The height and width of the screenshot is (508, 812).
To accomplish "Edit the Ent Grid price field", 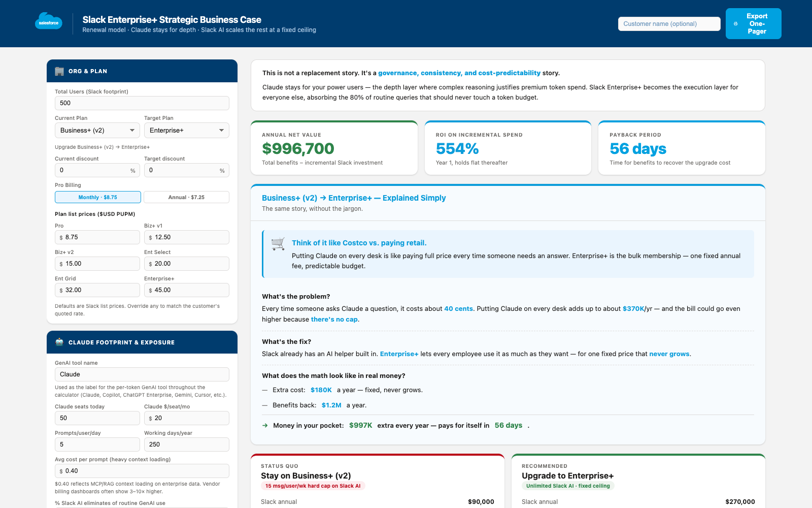I will coord(97,290).
